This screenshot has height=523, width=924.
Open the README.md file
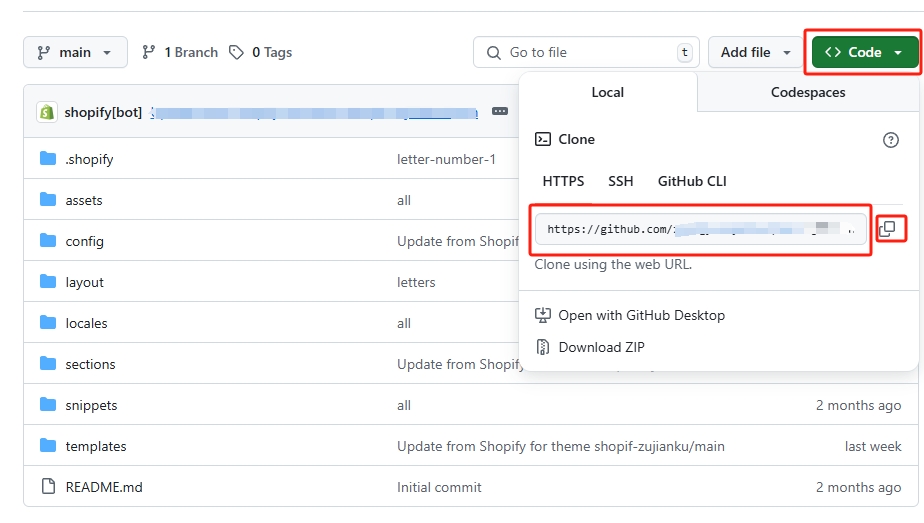(x=104, y=488)
